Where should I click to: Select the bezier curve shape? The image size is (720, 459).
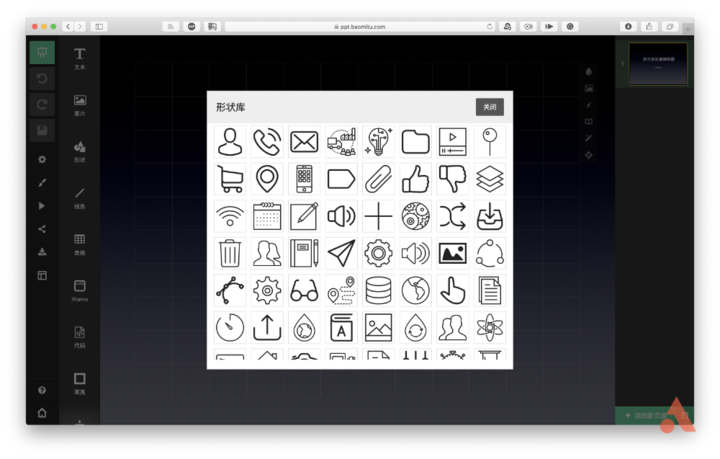tap(230, 291)
